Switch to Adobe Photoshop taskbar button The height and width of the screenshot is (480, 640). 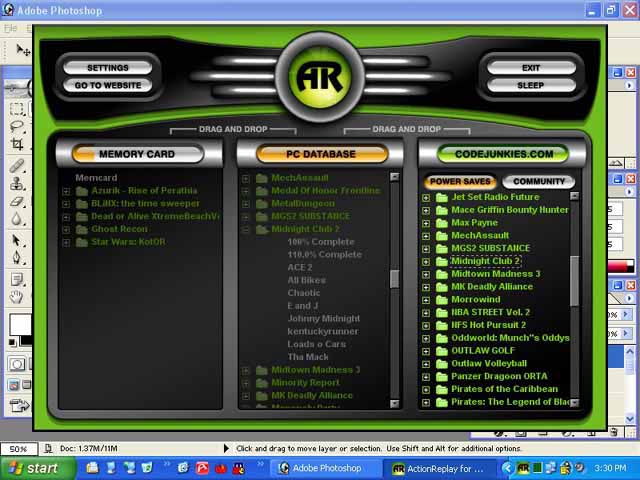325,469
